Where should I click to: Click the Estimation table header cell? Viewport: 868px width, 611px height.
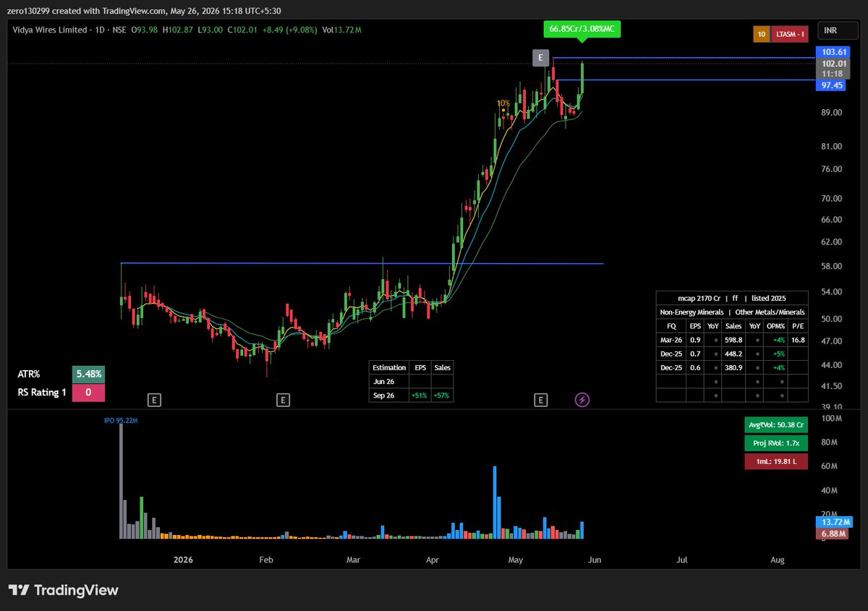(389, 367)
